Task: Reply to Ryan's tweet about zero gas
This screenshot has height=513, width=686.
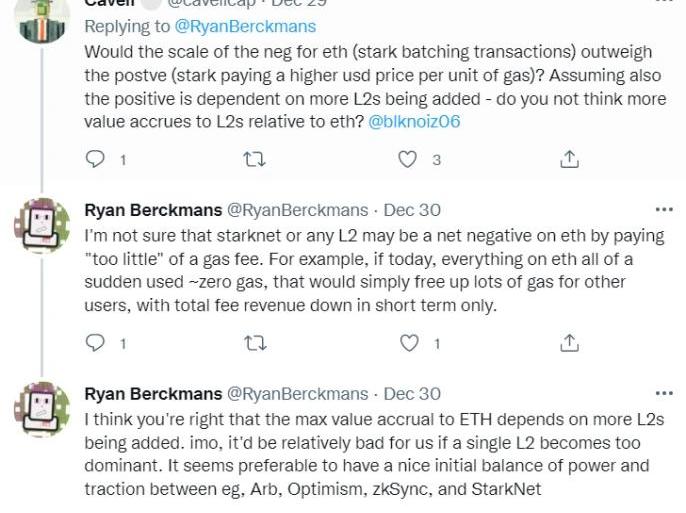Action: click(x=95, y=343)
